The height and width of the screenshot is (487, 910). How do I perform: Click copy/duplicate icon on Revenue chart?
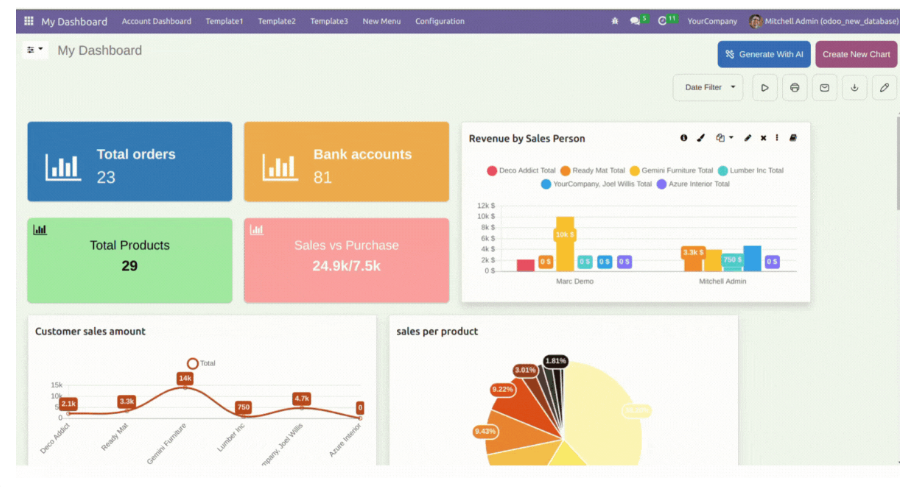pyautogui.click(x=720, y=138)
